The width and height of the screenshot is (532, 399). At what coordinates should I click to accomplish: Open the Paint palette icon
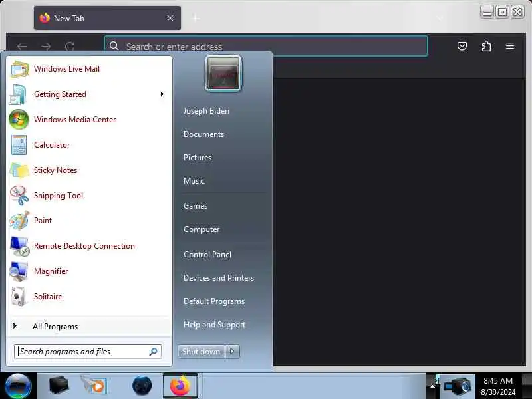(x=19, y=221)
